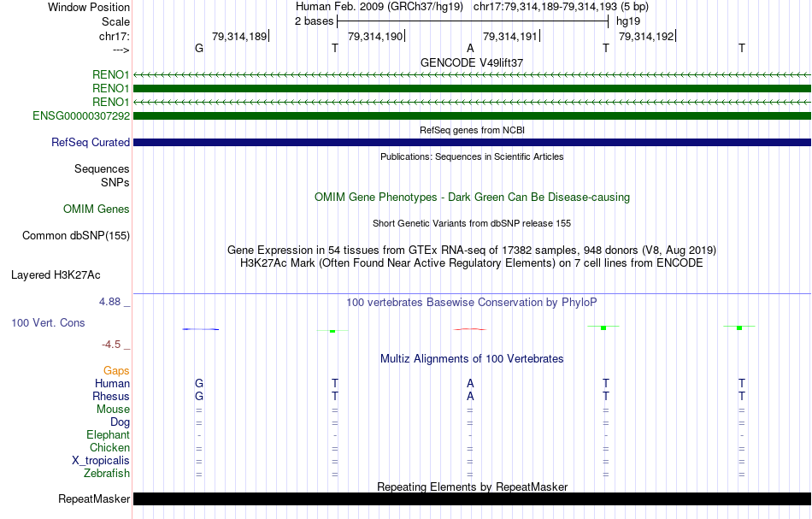This screenshot has height=519, width=812.
Task: Click the Window Position label
Action: click(89, 7)
